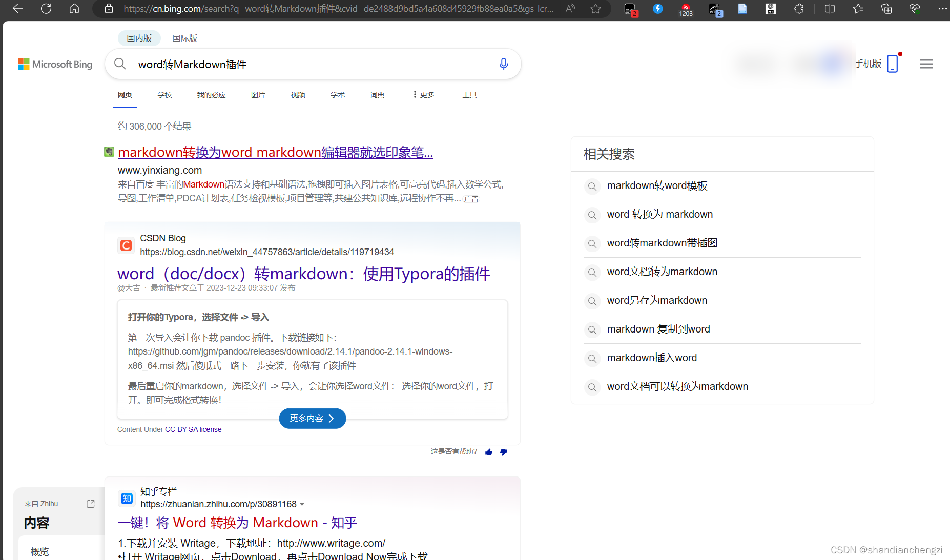Open the blue document extension icon

point(742,9)
